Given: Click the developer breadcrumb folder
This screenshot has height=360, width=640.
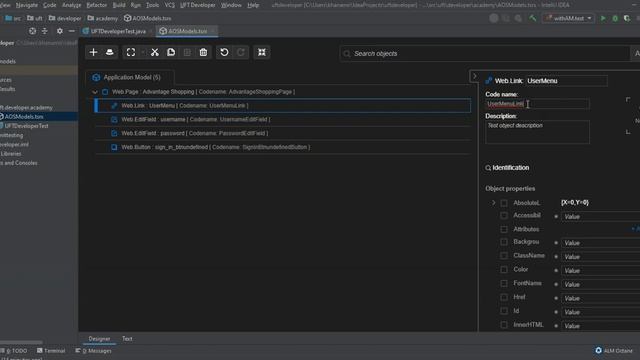Looking at the screenshot, I should coord(65,18).
